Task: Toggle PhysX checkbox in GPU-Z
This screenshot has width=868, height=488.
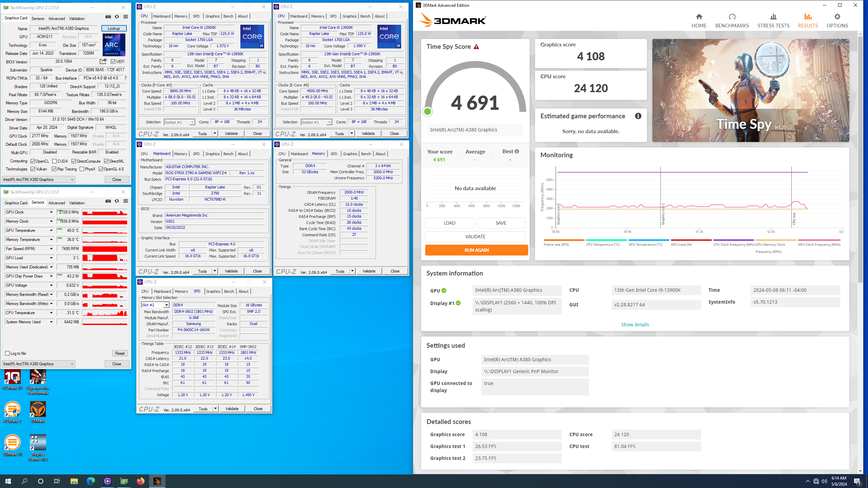Action: pos(82,169)
